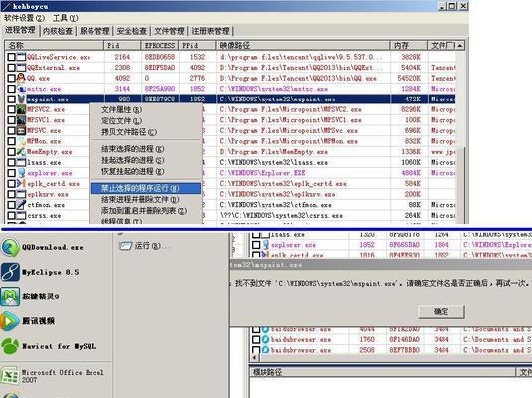Switch to 安全检查 tab
Screen dimensions: 532x398
[x=132, y=31]
